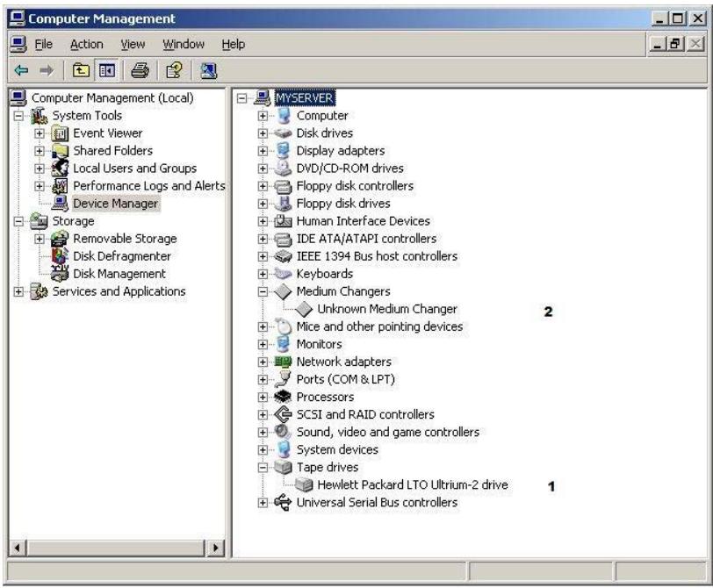This screenshot has width=713, height=588.
Task: Click the DVD/CD-ROM drives icon
Action: click(x=283, y=169)
